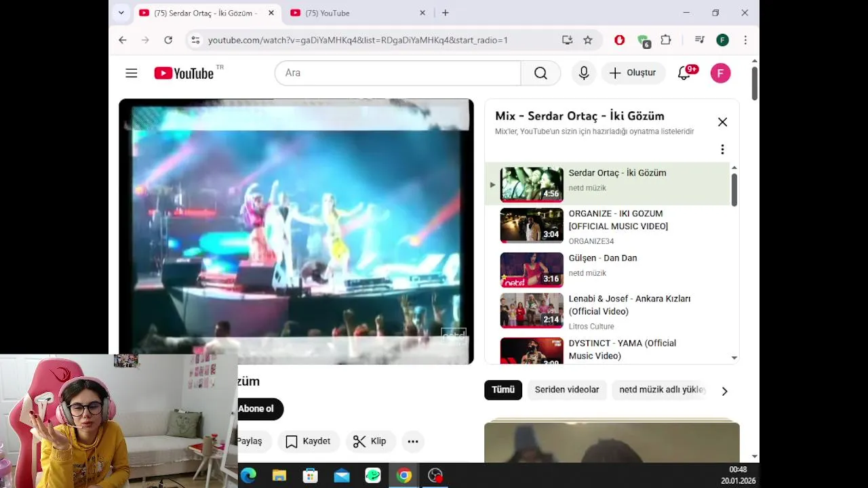Open the green chat-bubble taskbar app
Viewport: 868px width, 488px height.
coord(373,476)
